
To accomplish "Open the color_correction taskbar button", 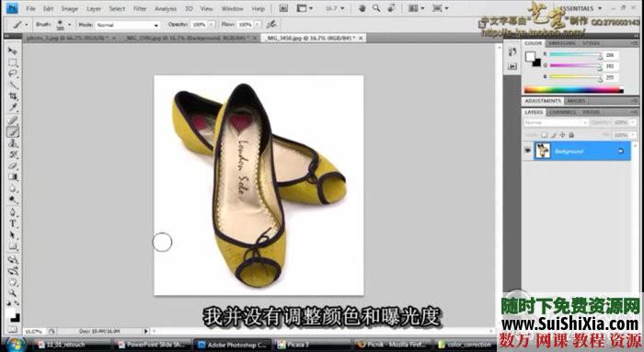I will 466,345.
